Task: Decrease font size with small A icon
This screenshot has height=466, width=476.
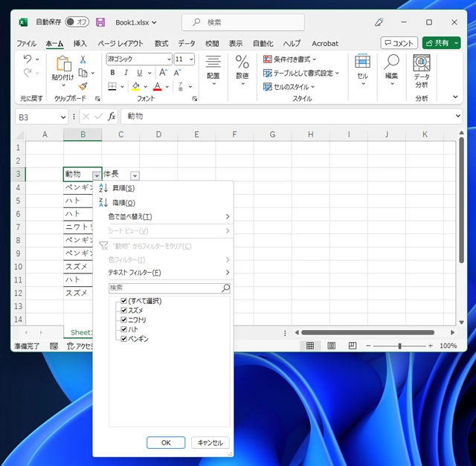Action: [177, 73]
